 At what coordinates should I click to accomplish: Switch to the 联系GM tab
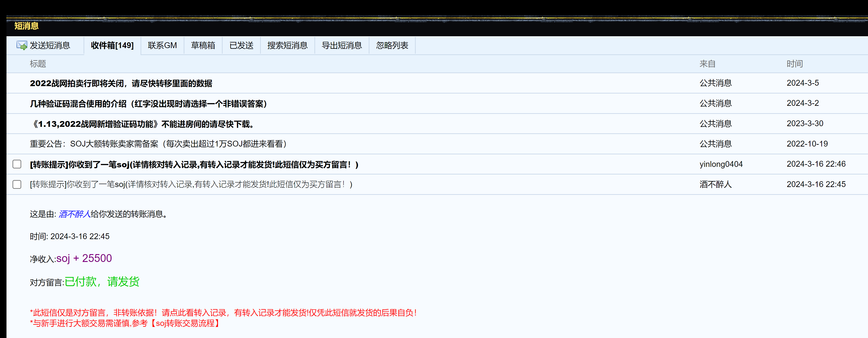click(x=162, y=46)
